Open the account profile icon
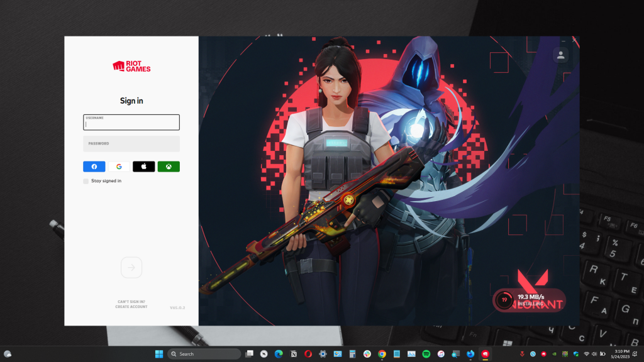 tap(560, 55)
